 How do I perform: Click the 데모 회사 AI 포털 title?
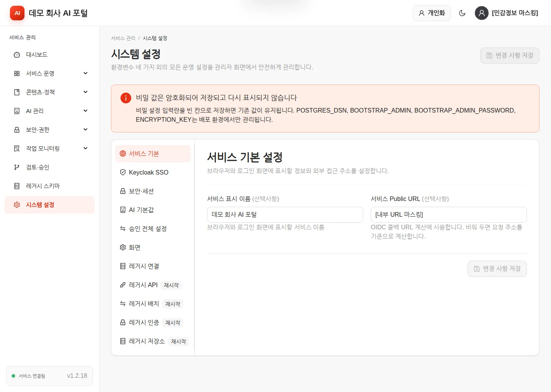[x=58, y=13]
